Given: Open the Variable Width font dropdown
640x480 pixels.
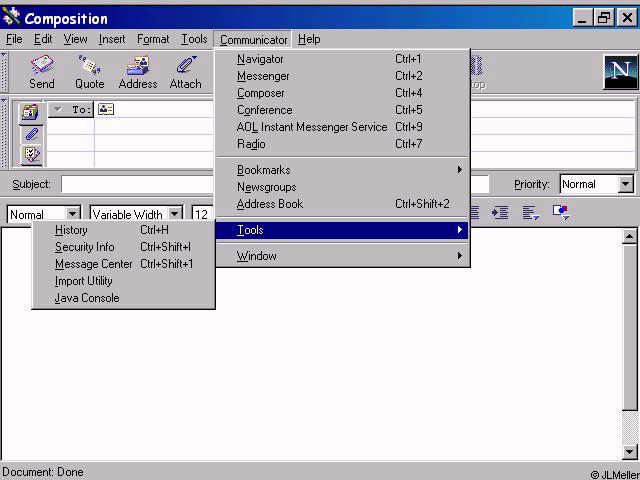Looking at the screenshot, I should [175, 214].
